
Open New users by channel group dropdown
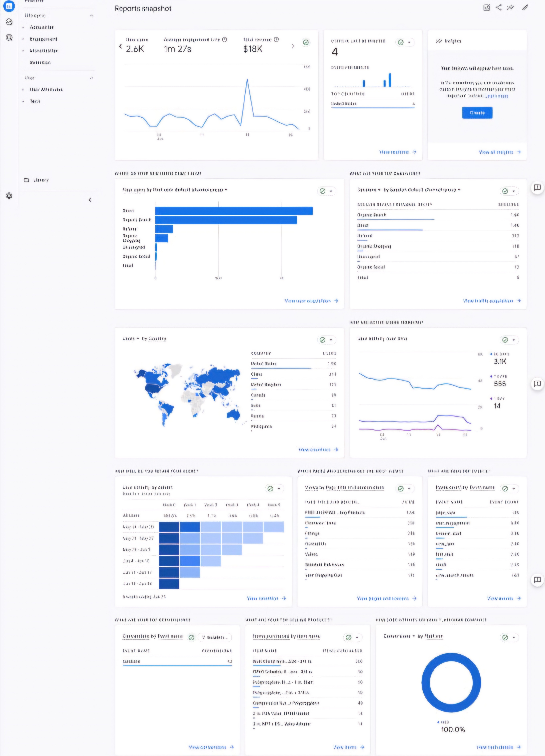coord(226,190)
